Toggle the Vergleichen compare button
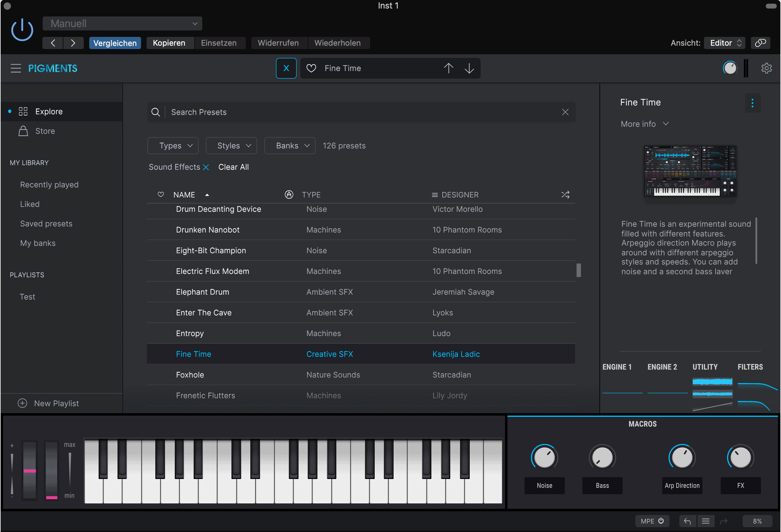Viewport: 781px width, 532px height. 115,43
